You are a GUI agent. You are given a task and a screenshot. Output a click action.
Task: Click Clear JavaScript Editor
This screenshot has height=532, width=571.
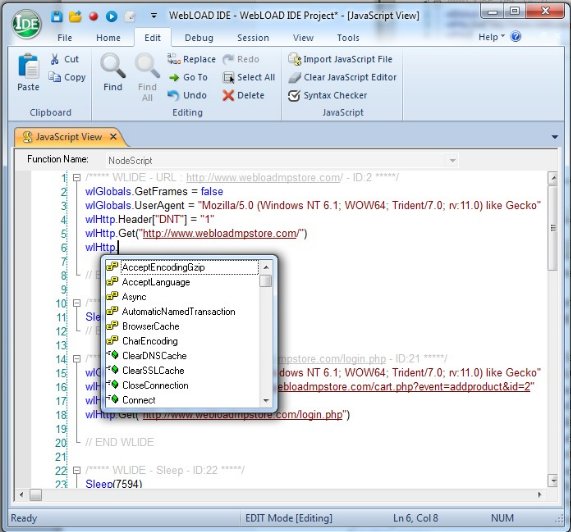(x=342, y=77)
